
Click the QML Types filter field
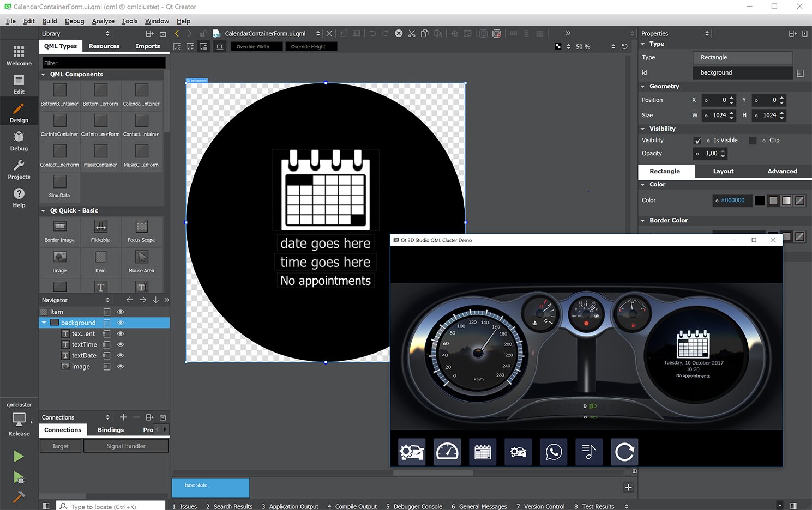[104, 63]
